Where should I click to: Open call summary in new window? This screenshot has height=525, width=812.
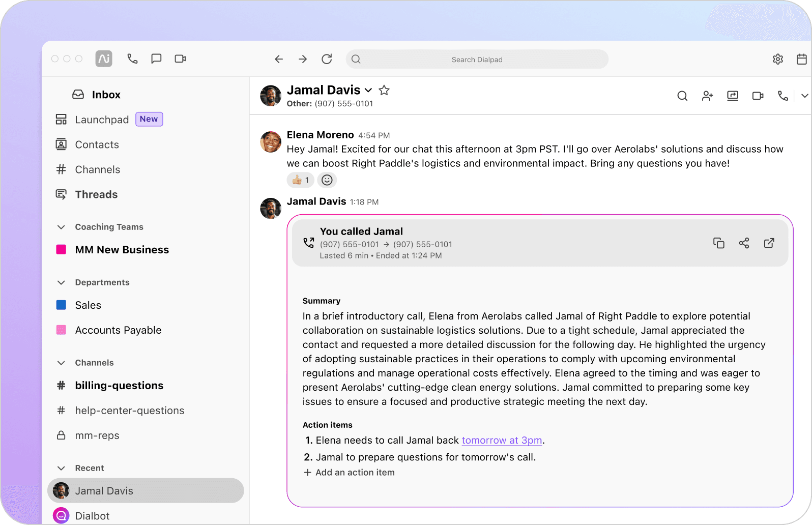[769, 243]
